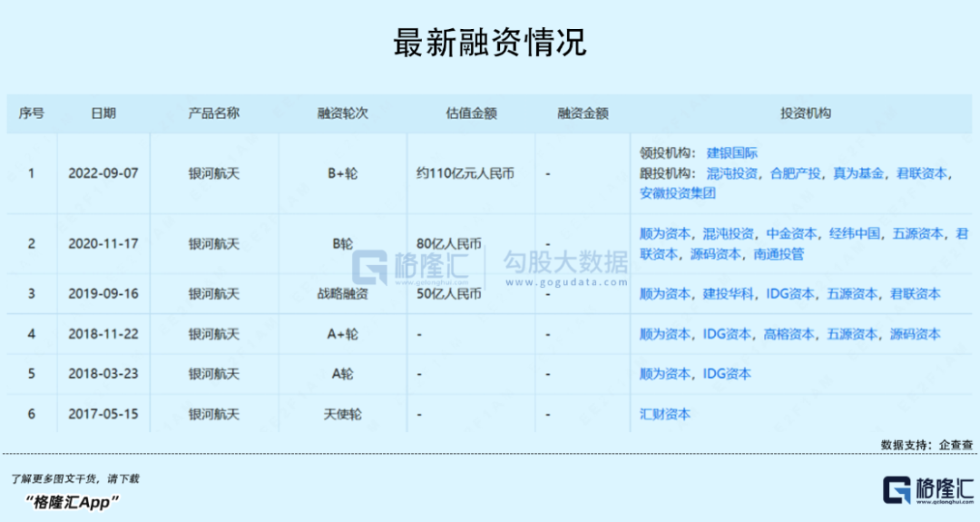Click the 估值金额 column header
Viewport: 980px width, 522px height.
(x=471, y=113)
